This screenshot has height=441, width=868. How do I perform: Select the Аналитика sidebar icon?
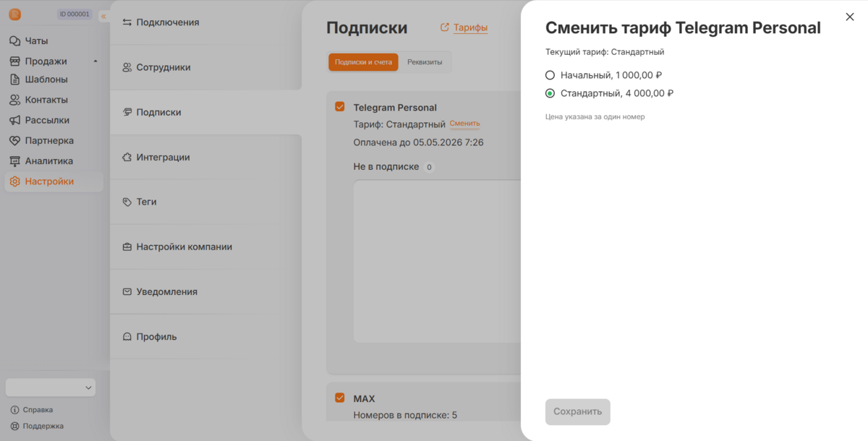click(15, 160)
